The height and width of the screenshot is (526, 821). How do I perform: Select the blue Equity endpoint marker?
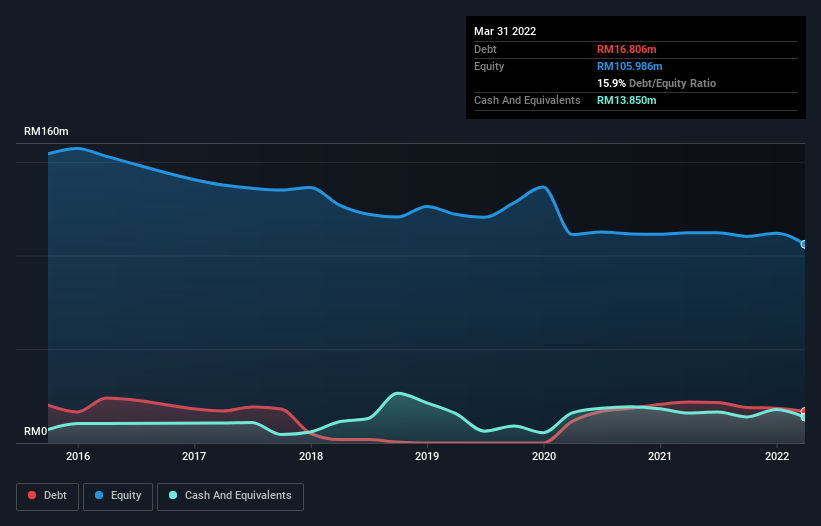(x=804, y=244)
